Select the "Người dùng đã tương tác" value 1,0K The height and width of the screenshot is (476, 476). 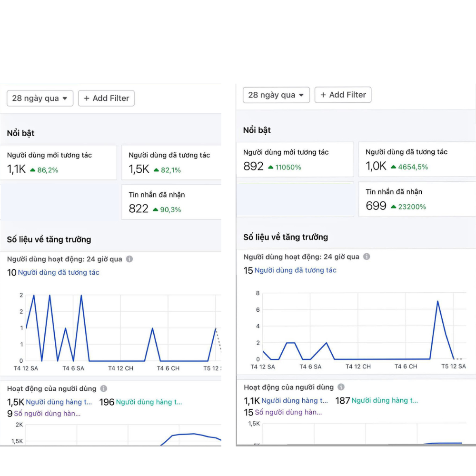376,166
